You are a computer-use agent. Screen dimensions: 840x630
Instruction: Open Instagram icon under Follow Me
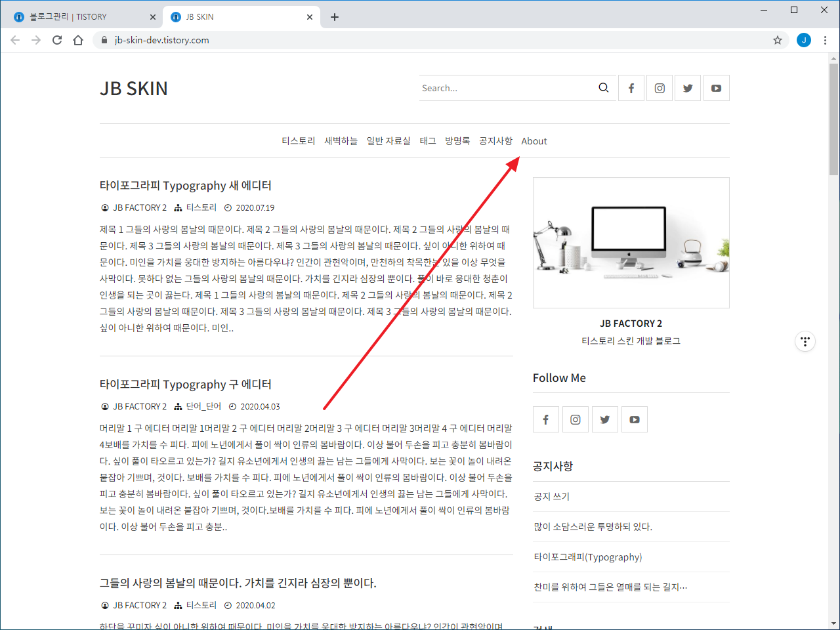[576, 419]
